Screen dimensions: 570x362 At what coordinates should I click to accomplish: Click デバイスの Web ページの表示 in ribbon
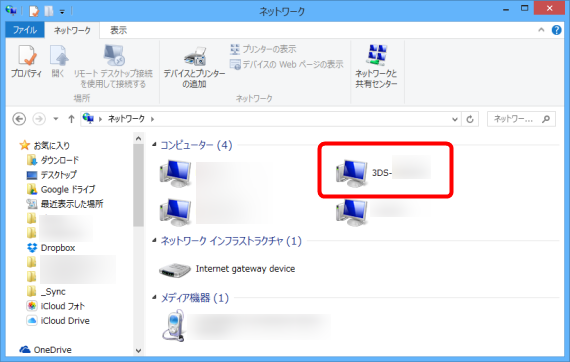point(287,65)
